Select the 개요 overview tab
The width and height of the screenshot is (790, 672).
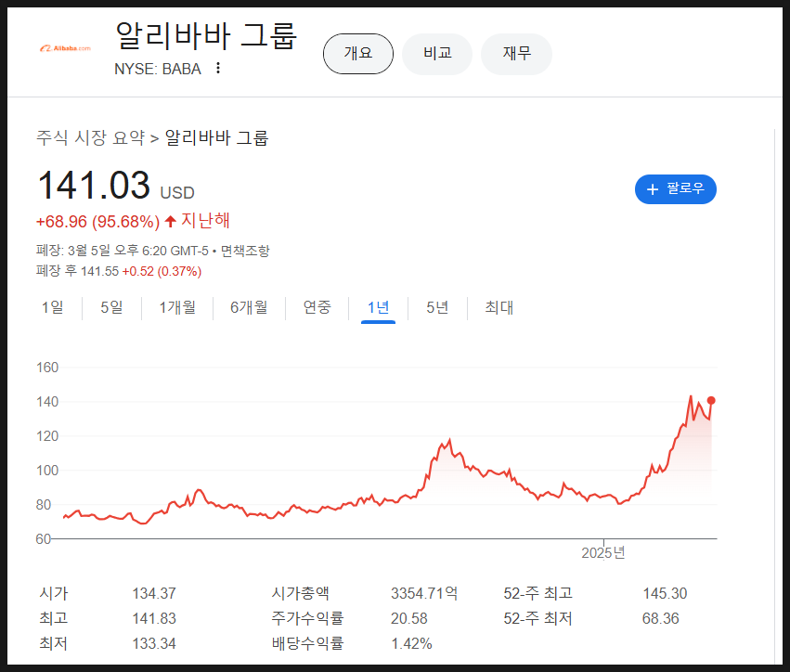click(358, 54)
